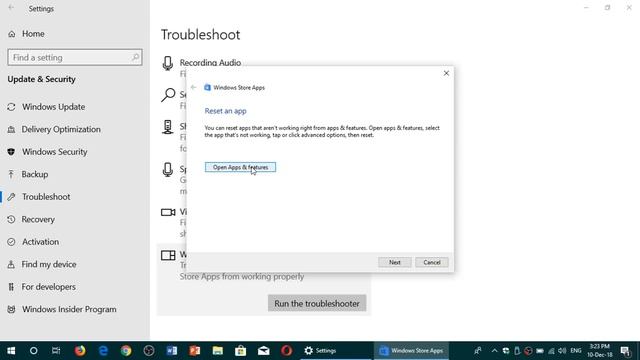Launch PowerPoint from the taskbar
640x360 pixels.
pyautogui.click(x=195, y=351)
